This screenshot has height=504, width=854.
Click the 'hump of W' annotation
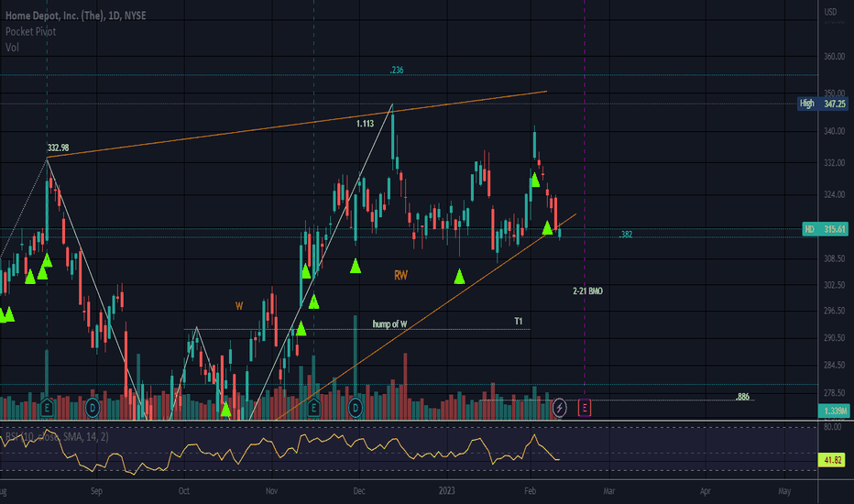pyautogui.click(x=389, y=324)
